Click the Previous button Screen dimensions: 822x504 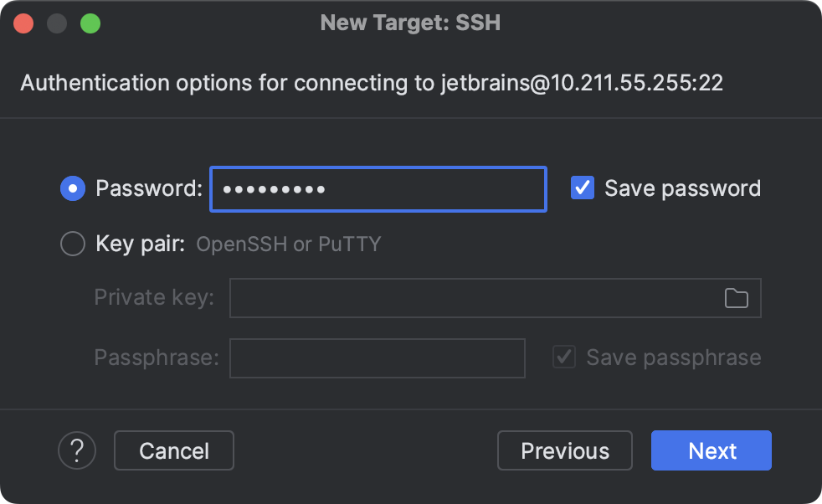pyautogui.click(x=564, y=450)
